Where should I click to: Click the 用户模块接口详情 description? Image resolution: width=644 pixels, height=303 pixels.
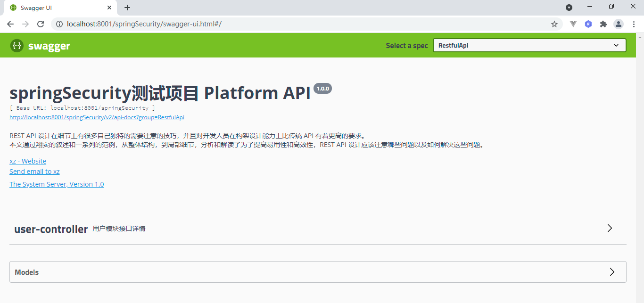tap(119, 229)
